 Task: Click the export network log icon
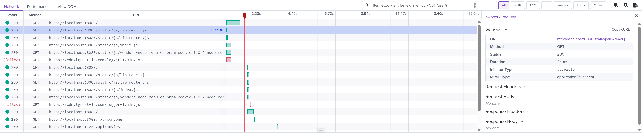click(636, 5)
